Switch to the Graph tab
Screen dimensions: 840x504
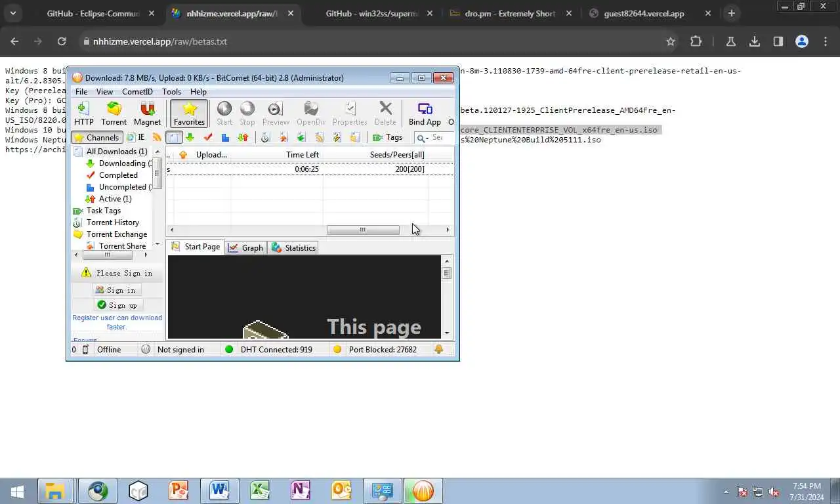(245, 247)
